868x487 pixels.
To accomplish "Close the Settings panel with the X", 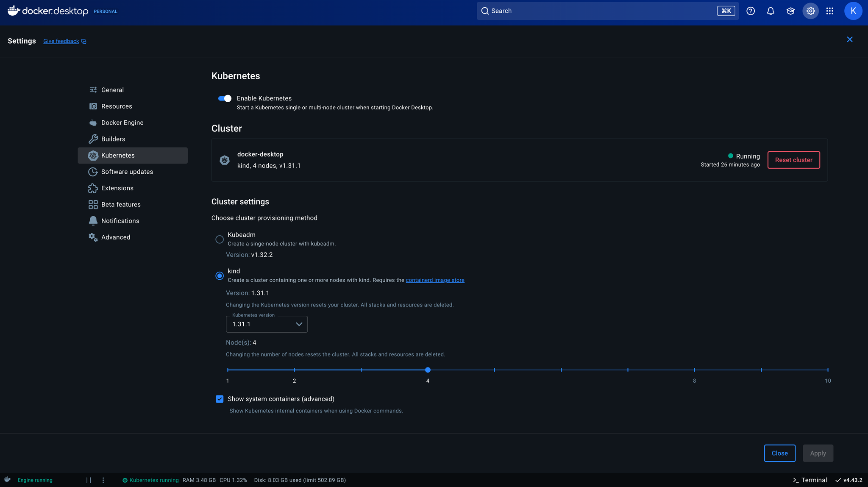I will (850, 39).
